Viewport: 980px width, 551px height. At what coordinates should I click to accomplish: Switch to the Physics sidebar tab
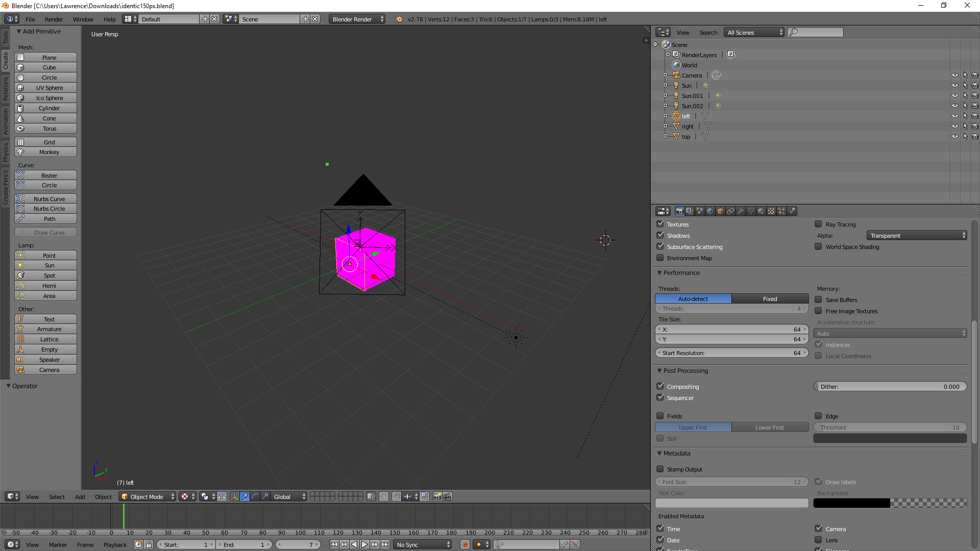point(6,152)
